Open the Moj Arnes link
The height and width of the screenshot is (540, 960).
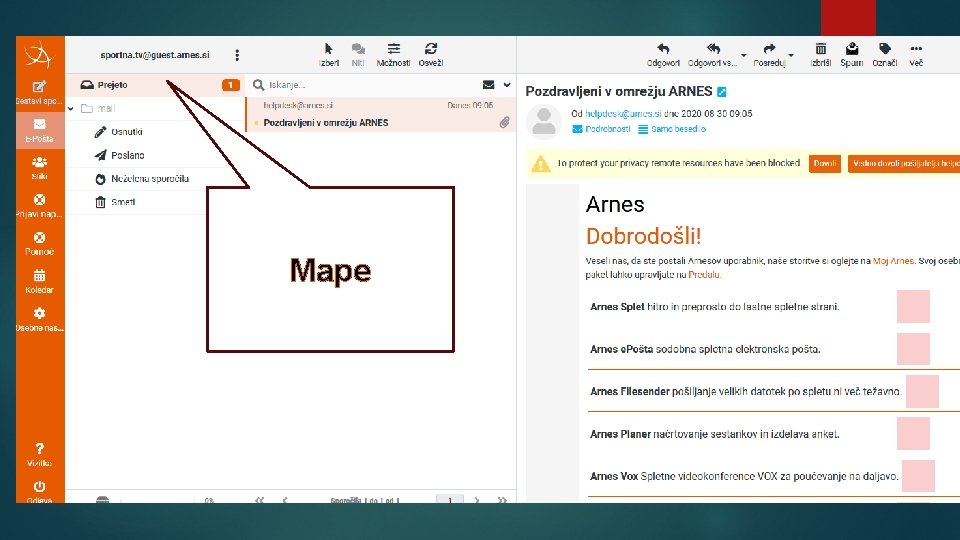893,261
